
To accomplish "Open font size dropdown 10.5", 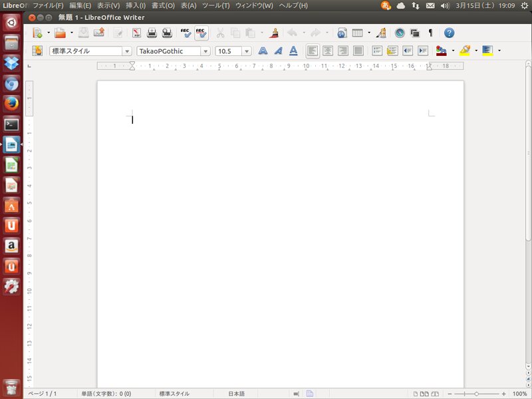I will click(247, 51).
